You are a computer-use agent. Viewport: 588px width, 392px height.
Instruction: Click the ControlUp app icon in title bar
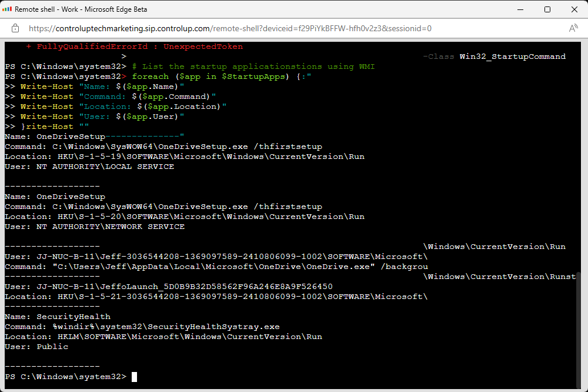click(x=7, y=9)
